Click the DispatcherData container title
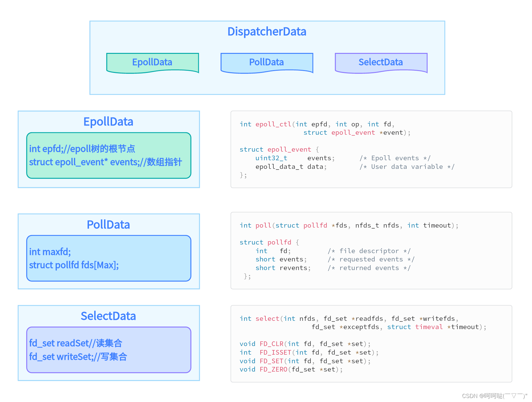Viewport: 532px width, 402px height. [267, 31]
